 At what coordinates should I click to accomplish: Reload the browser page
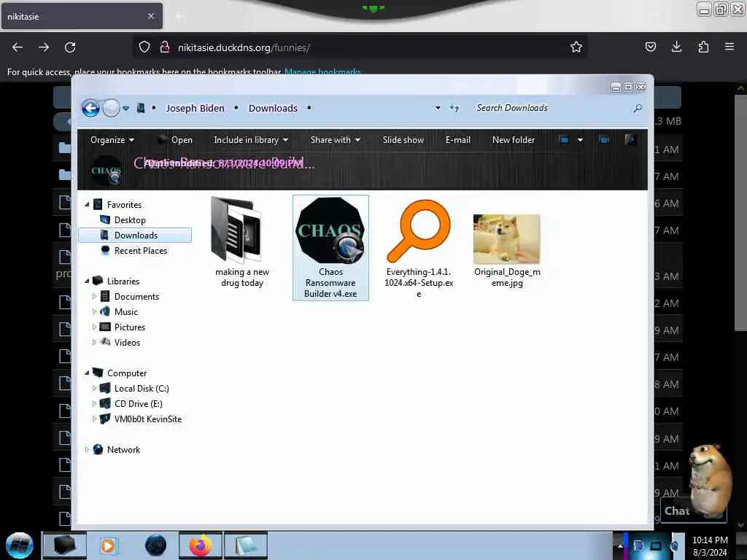(70, 47)
